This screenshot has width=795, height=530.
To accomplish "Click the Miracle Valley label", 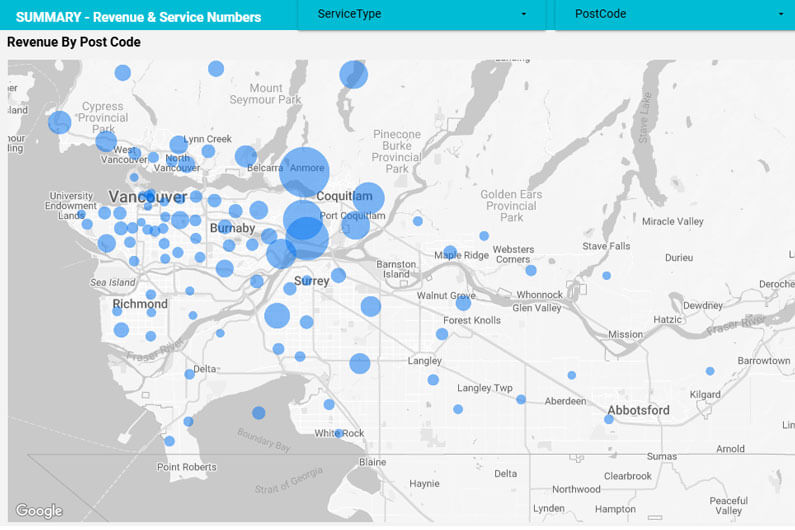I will pos(673,221).
